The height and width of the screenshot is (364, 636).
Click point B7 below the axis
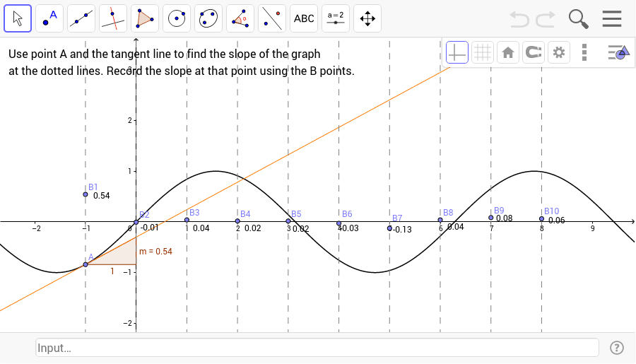click(390, 228)
